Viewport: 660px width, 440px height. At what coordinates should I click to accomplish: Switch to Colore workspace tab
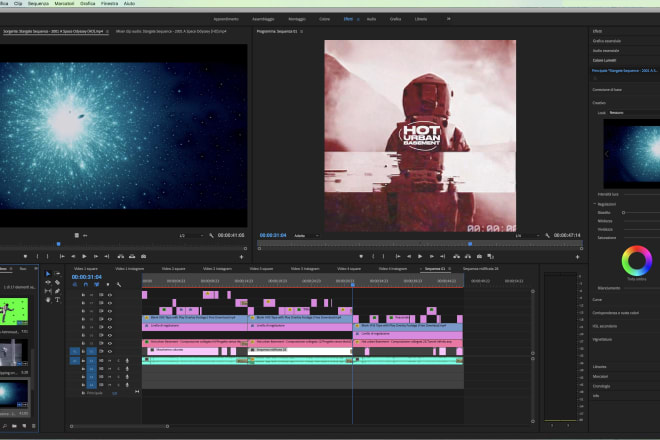[x=324, y=19]
